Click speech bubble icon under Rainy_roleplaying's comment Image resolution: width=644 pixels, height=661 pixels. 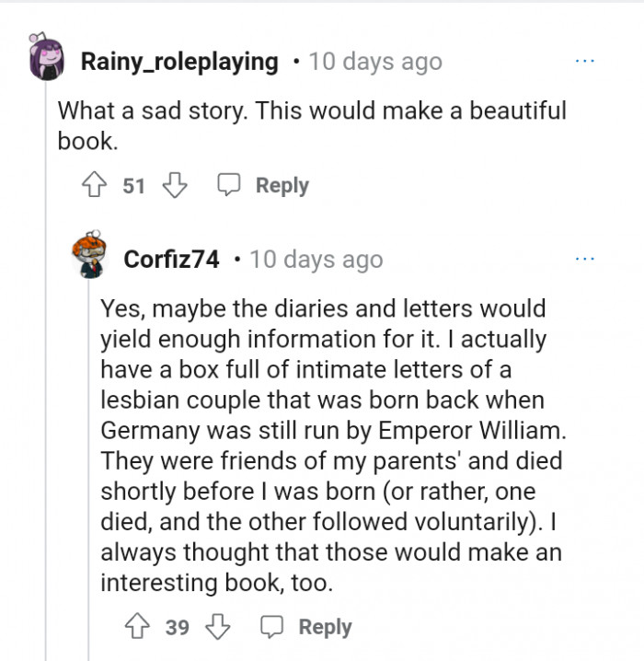coord(228,186)
